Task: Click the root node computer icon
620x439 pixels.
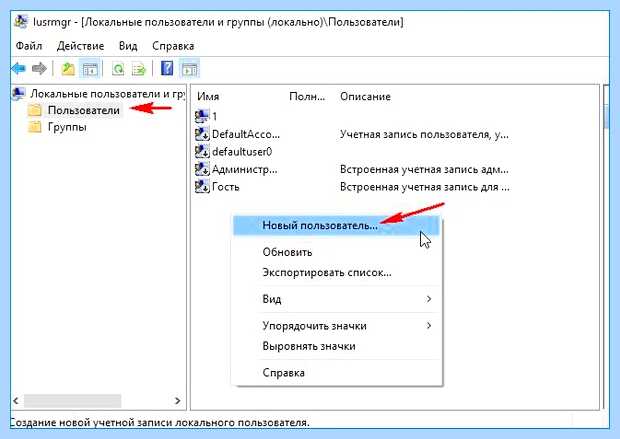Action: click(19, 93)
